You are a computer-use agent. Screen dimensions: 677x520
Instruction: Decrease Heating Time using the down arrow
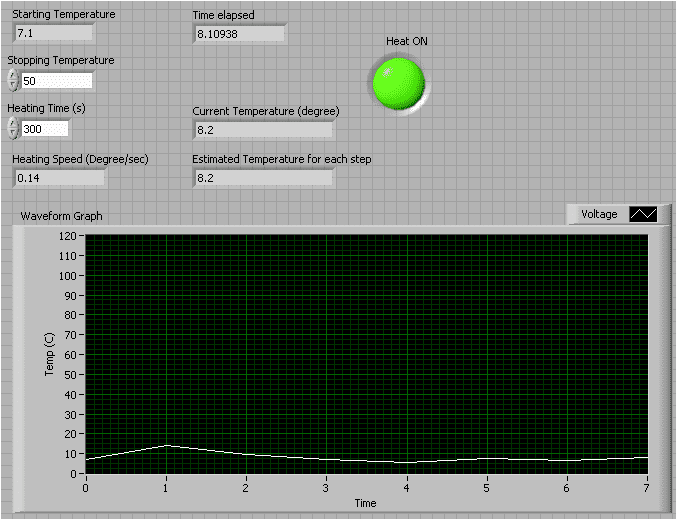click(13, 134)
